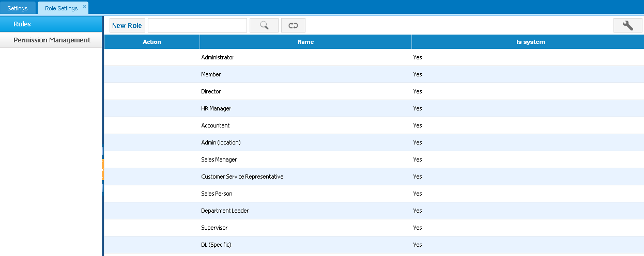Image resolution: width=644 pixels, height=256 pixels.
Task: Select the Accountant role row
Action: [x=374, y=125]
